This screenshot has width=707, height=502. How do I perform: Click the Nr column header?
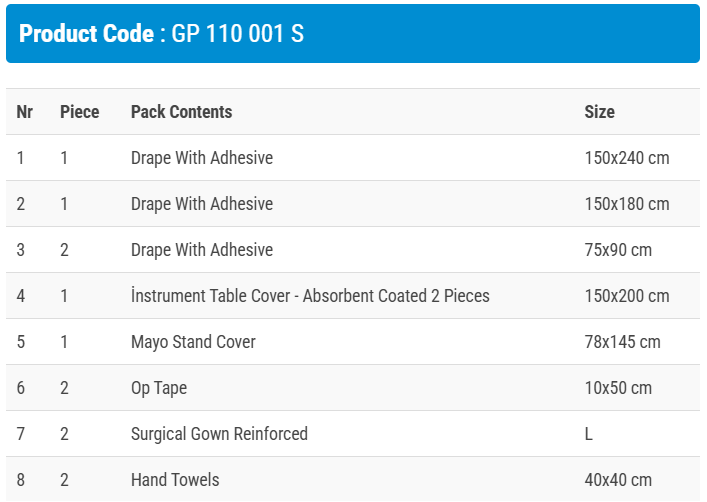25,112
